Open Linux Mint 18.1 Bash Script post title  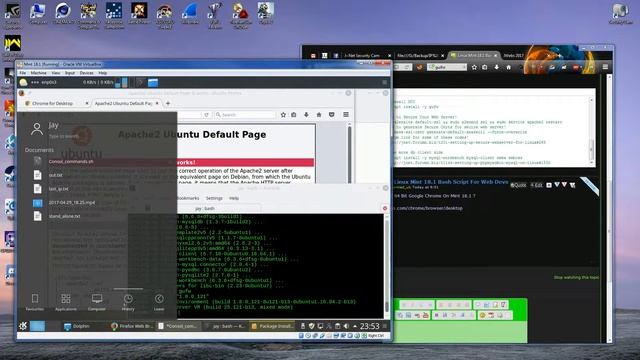(x=451, y=182)
